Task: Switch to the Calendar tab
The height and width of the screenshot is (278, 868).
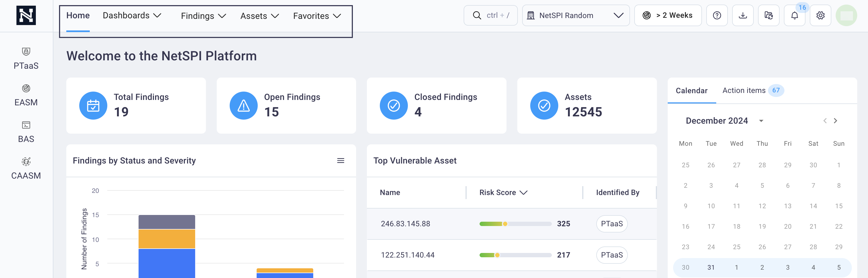Action: pyautogui.click(x=691, y=91)
